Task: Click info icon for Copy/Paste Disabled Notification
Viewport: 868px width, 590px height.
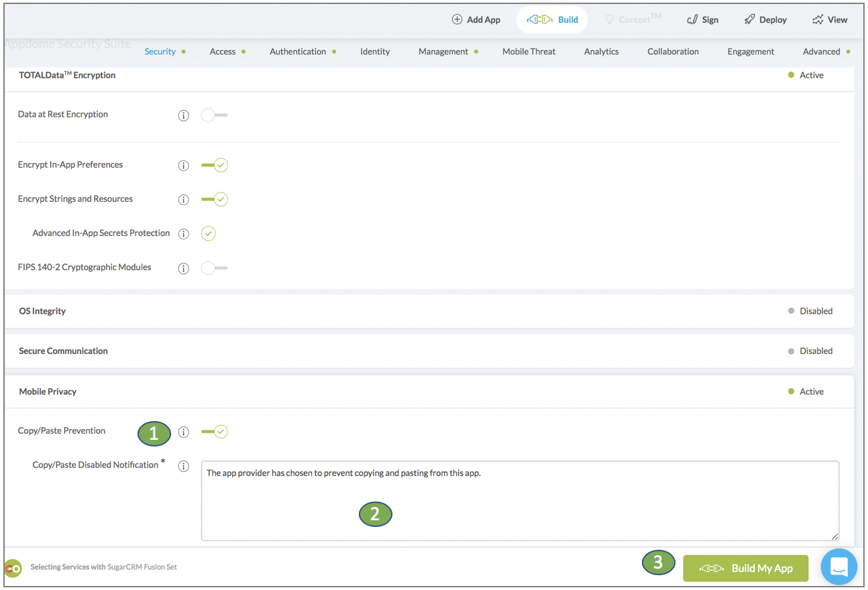Action: (x=183, y=467)
